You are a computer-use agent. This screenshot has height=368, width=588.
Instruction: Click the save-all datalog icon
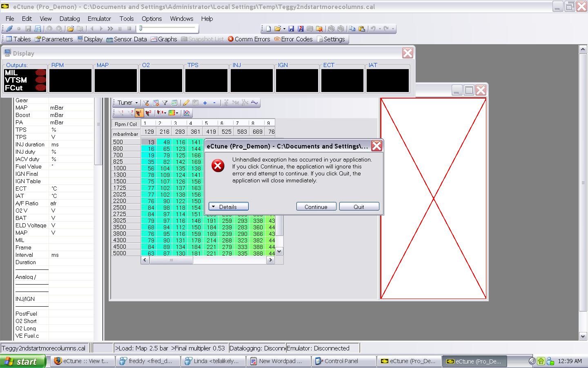pos(38,29)
